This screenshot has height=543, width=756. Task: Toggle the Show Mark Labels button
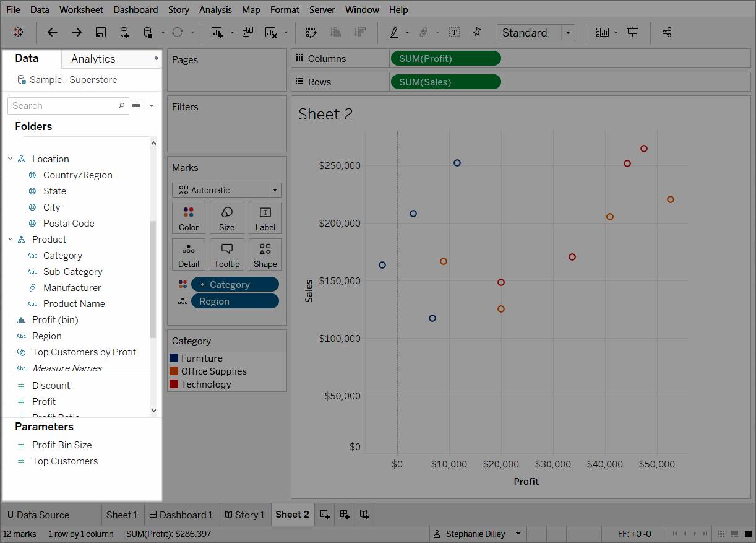455,32
